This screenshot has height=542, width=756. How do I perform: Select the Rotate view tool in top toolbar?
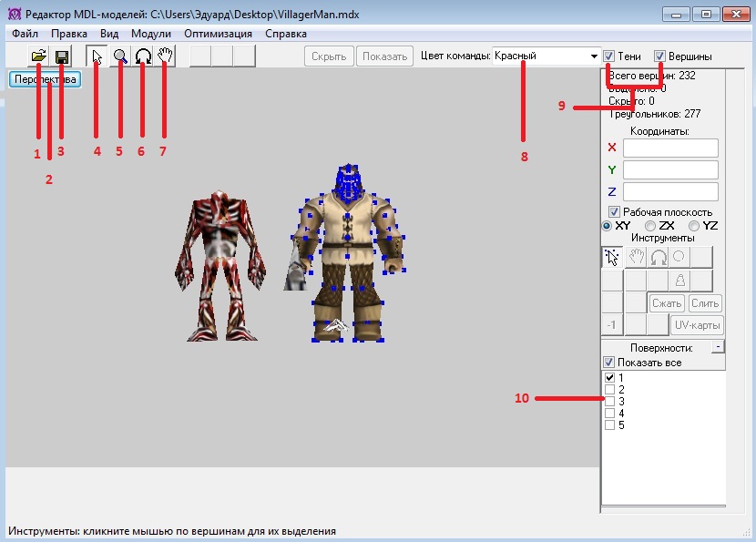coord(142,56)
